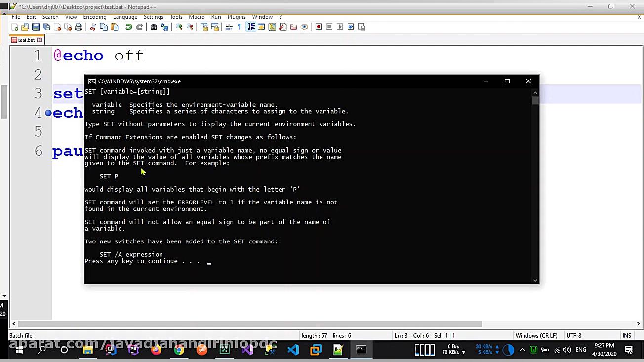Toggle the indent guide toolbar button
The width and height of the screenshot is (644, 362).
(x=251, y=27)
